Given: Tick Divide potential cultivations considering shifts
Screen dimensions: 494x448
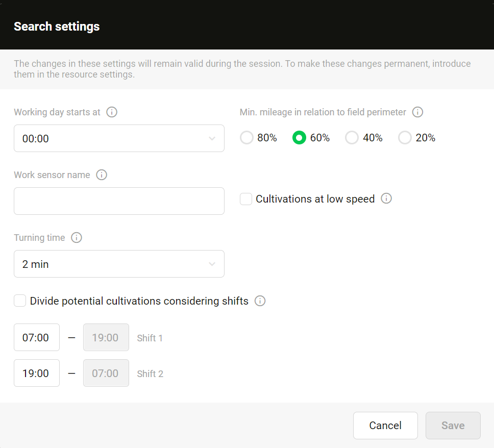Looking at the screenshot, I should pos(20,301).
